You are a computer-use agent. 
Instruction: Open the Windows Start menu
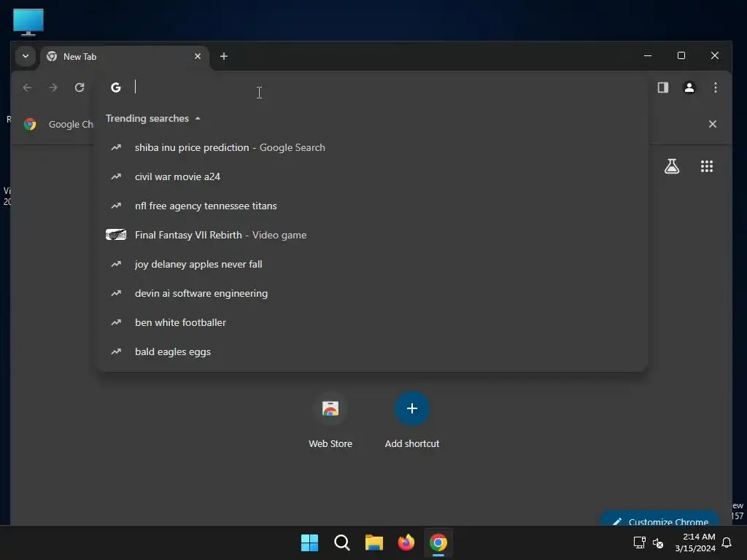pos(309,542)
